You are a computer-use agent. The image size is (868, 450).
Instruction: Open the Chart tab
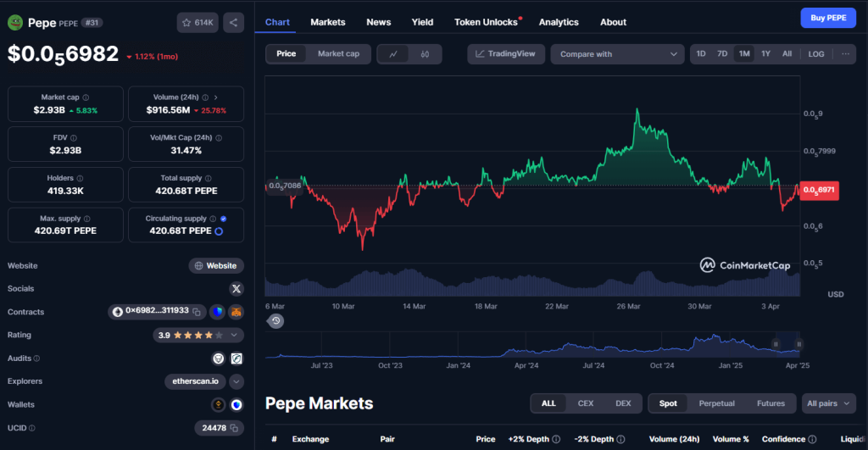[x=277, y=22]
